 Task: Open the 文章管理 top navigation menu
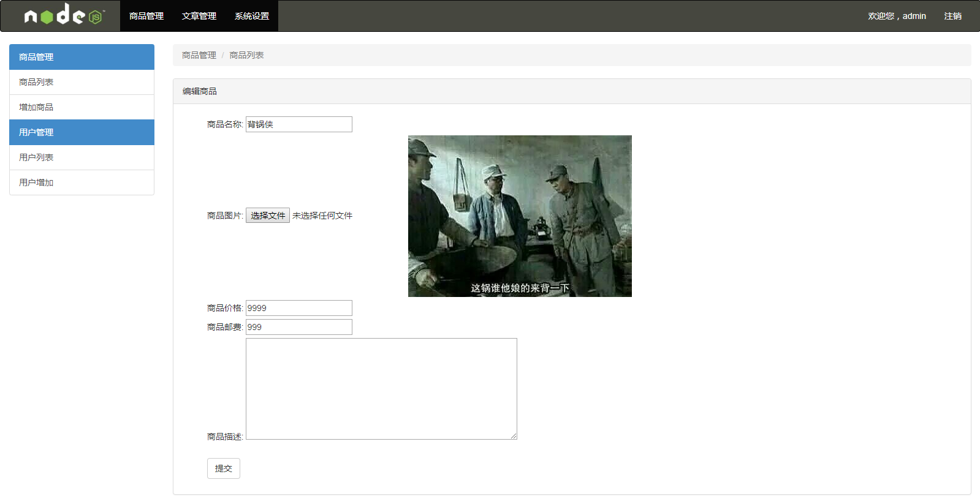click(x=199, y=16)
